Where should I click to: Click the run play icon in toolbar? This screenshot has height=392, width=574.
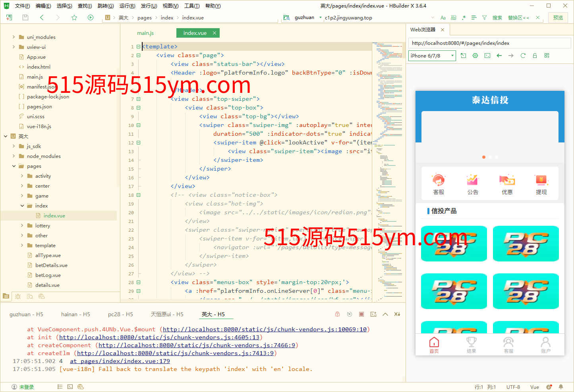[91, 17]
